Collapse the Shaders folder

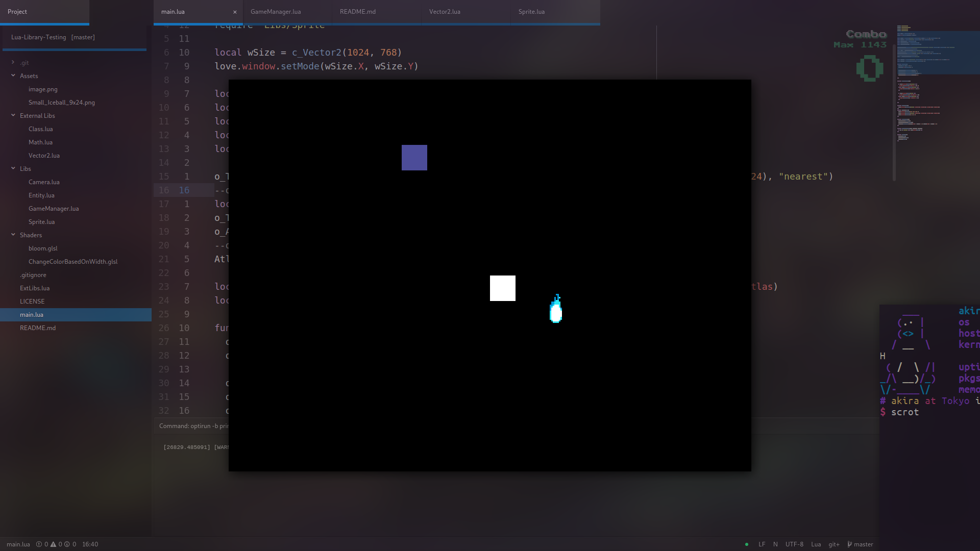pos(13,235)
